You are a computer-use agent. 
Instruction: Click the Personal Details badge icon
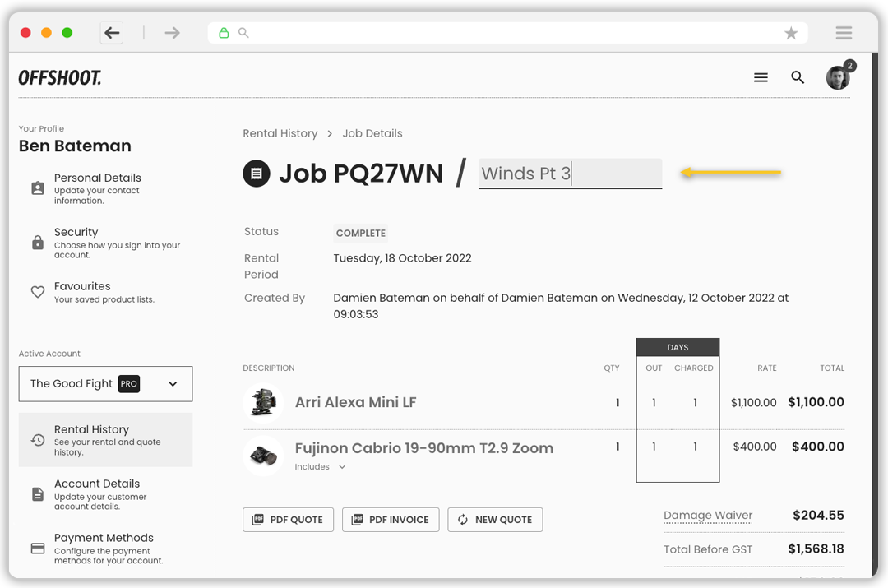38,188
